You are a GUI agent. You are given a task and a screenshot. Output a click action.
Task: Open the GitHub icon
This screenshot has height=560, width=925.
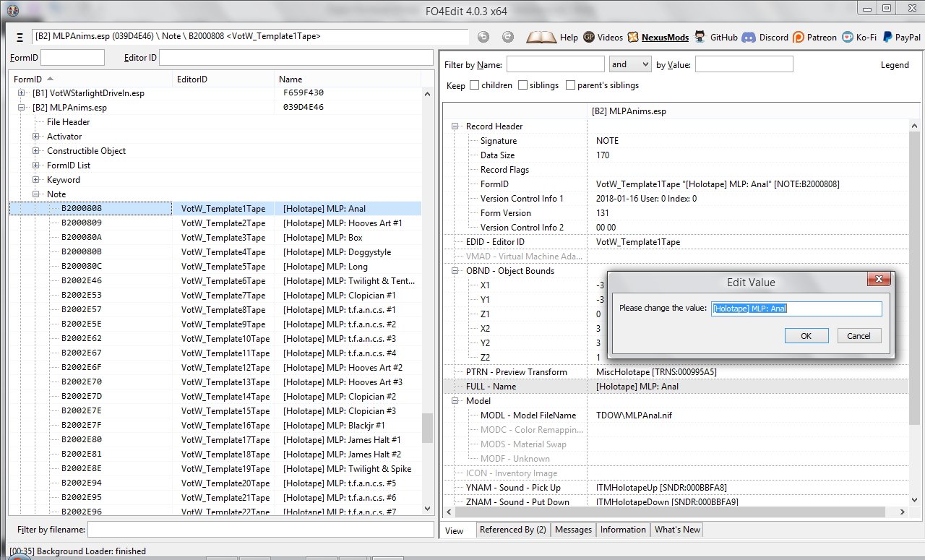pyautogui.click(x=700, y=37)
